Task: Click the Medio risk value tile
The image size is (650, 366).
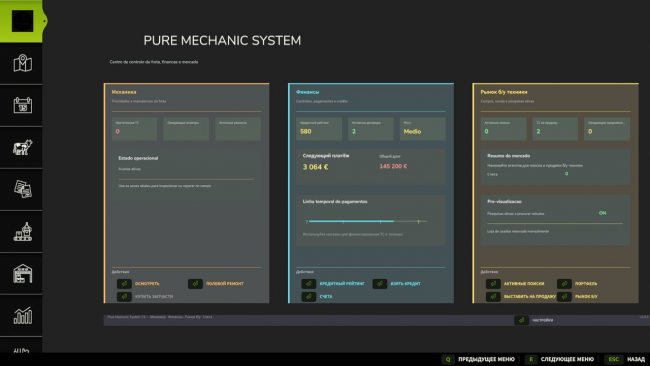Action: 422,129
